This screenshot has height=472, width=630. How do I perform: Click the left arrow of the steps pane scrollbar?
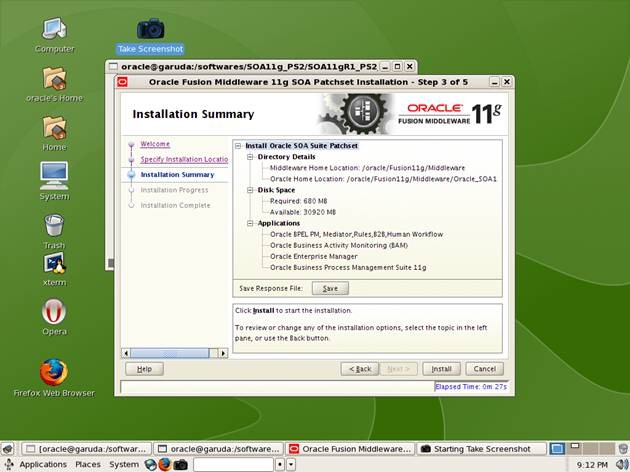click(126, 353)
